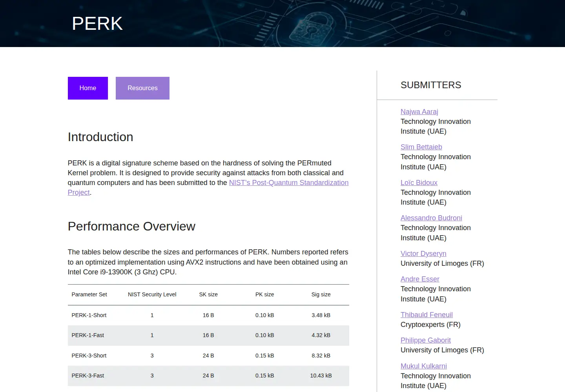Click the Introduction heading

(x=100, y=137)
